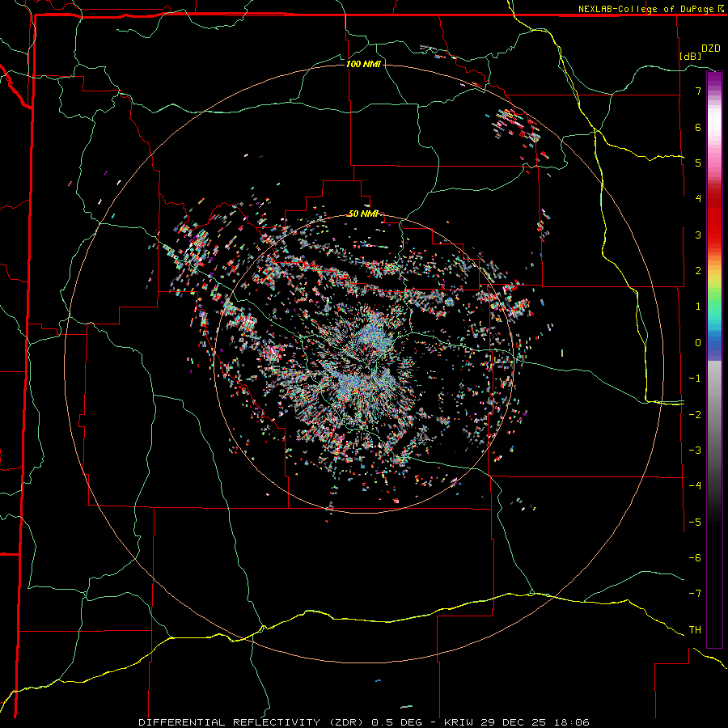
Task: Select the 6 dB mark on the color scale
Action: click(698, 127)
